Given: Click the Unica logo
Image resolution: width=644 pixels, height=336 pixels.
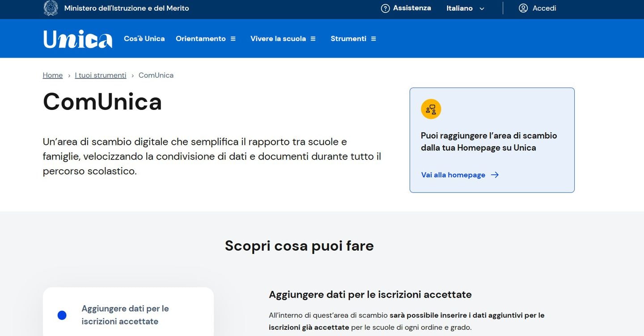Looking at the screenshot, I should (x=78, y=39).
